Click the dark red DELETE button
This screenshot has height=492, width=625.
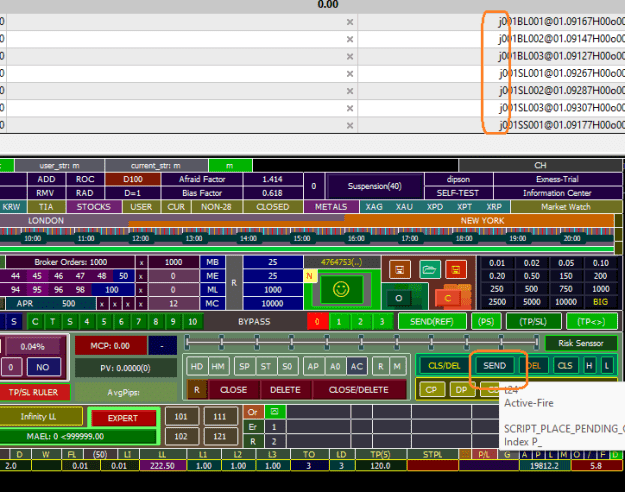click(285, 390)
